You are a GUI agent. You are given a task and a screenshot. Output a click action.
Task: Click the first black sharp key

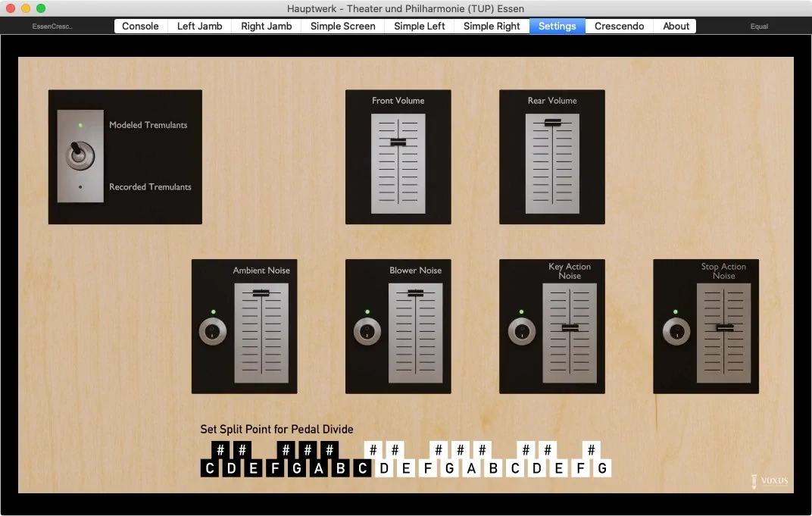[x=220, y=450]
